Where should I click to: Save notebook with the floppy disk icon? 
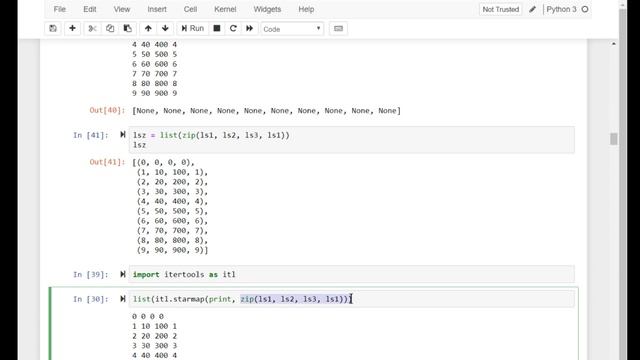pos(53,29)
